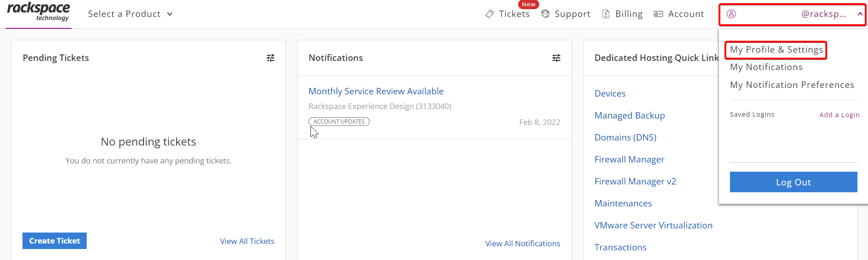Open Firewall Manager v2 quick link
This screenshot has width=868, height=260.
(x=635, y=181)
